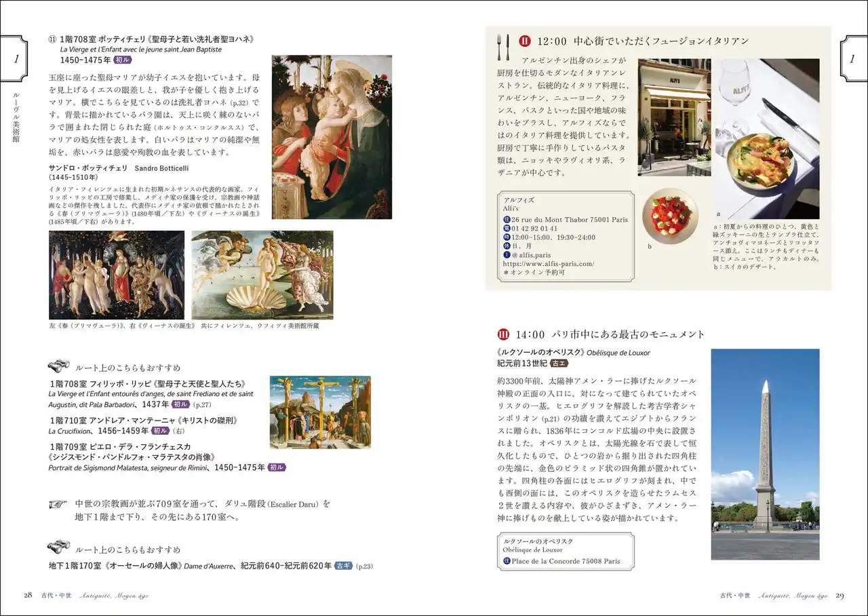Screen dimensions: 868x616
Task: Click the blue phone icon beside 01 42 92 01 41
Action: [507, 229]
